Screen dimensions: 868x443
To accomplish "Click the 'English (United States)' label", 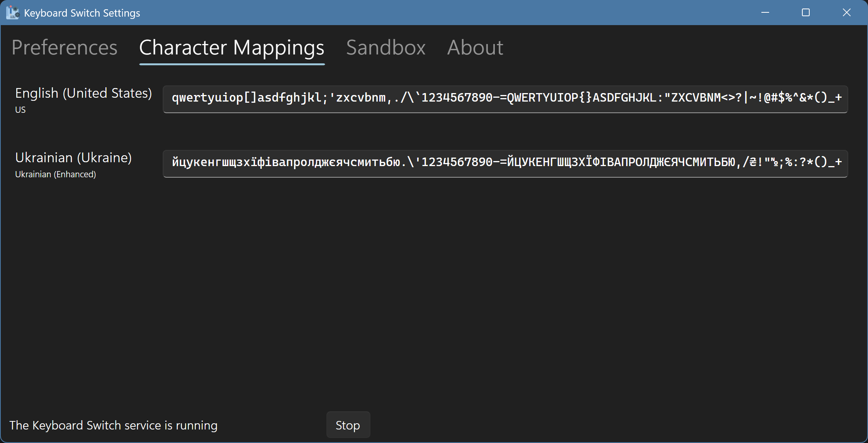I will (83, 93).
